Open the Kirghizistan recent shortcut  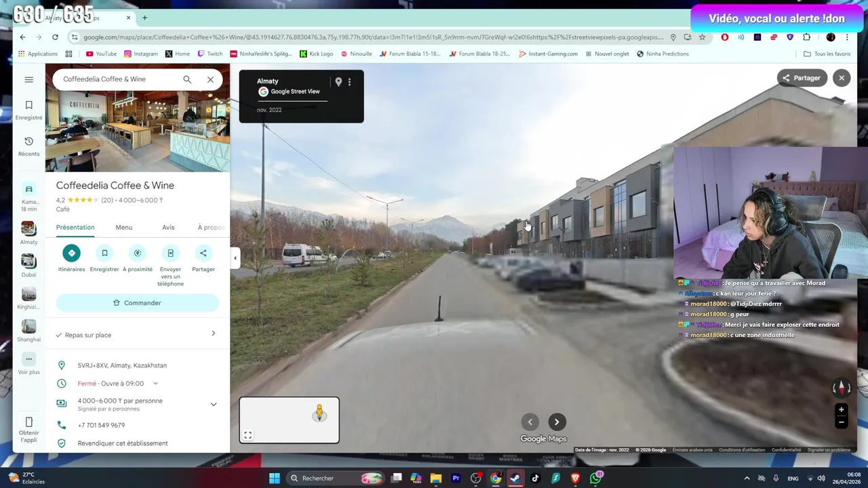point(28,298)
